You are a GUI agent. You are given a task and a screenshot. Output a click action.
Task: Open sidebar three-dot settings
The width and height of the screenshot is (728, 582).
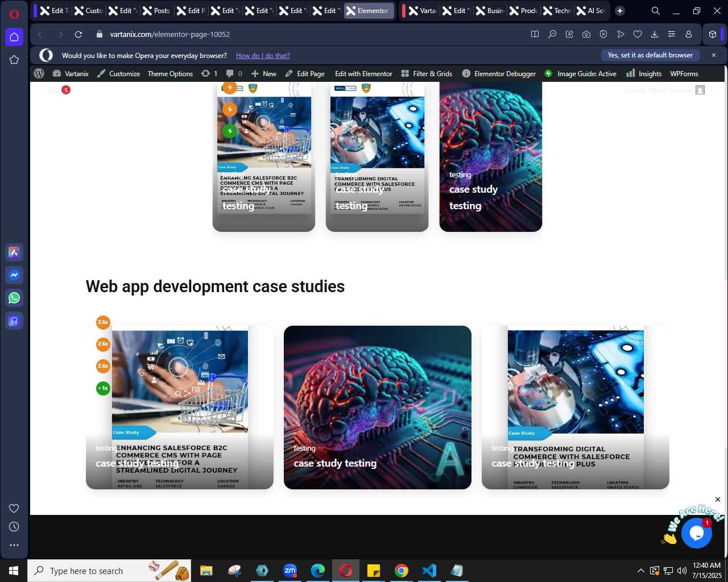pyautogui.click(x=14, y=545)
